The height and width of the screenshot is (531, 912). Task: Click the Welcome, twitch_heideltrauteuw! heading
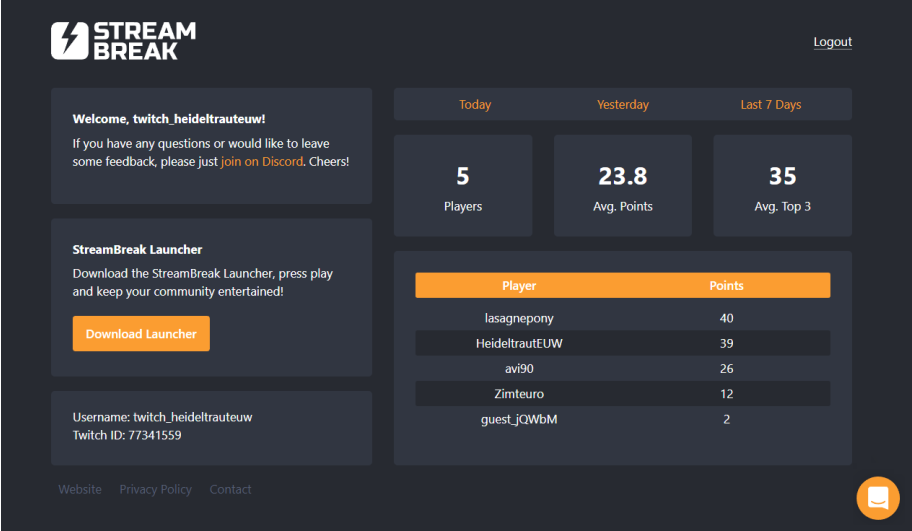tap(169, 119)
